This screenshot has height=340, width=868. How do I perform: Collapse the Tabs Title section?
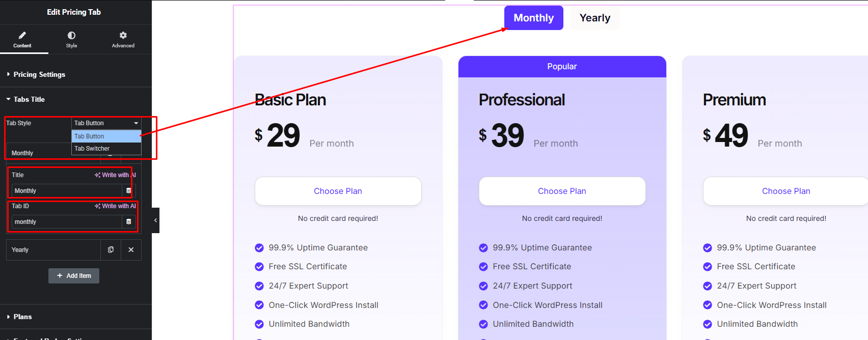click(x=29, y=99)
